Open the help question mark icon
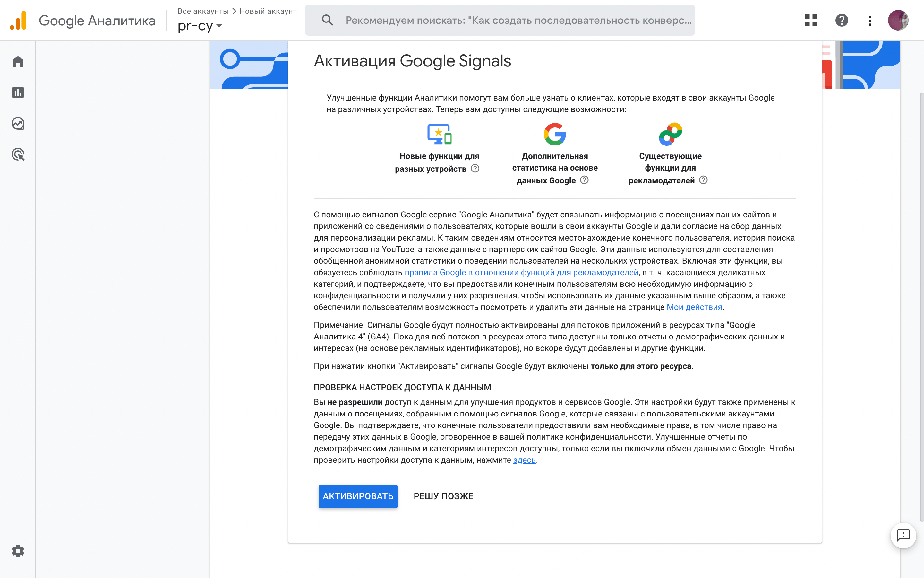Screen dimensions: 924x578 (842, 20)
